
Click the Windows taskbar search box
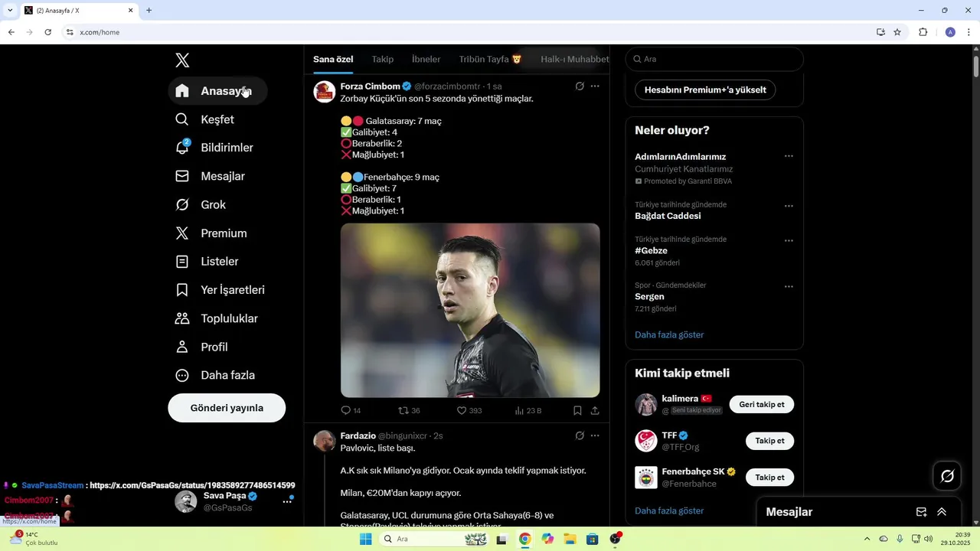tap(434, 539)
